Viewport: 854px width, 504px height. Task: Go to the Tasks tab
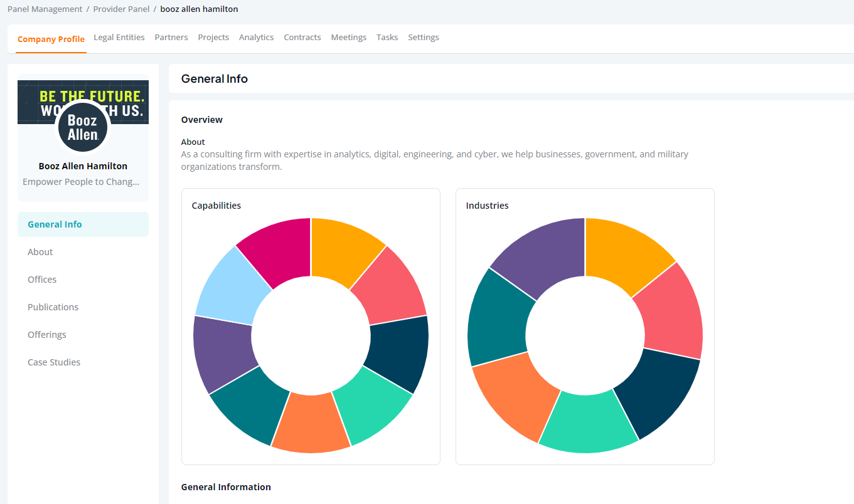(387, 38)
